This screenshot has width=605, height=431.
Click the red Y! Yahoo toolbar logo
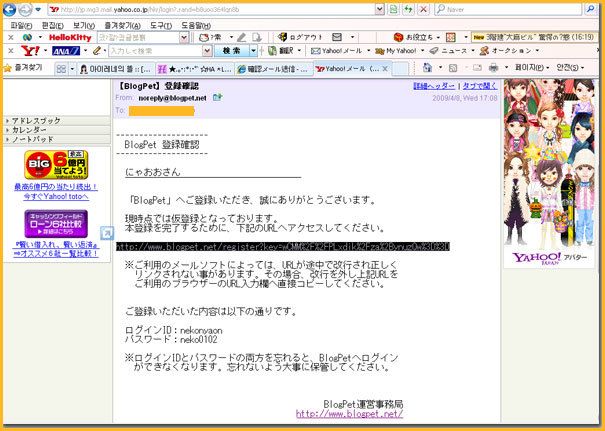click(30, 51)
